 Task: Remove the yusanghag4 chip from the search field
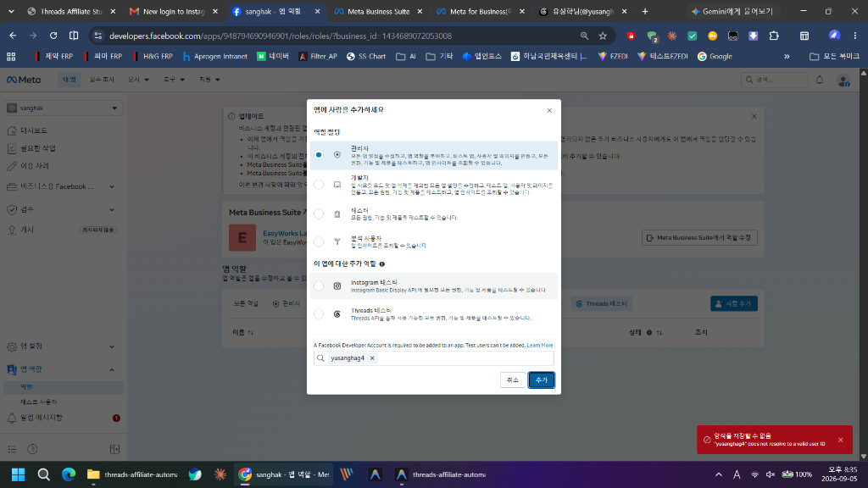[372, 358]
